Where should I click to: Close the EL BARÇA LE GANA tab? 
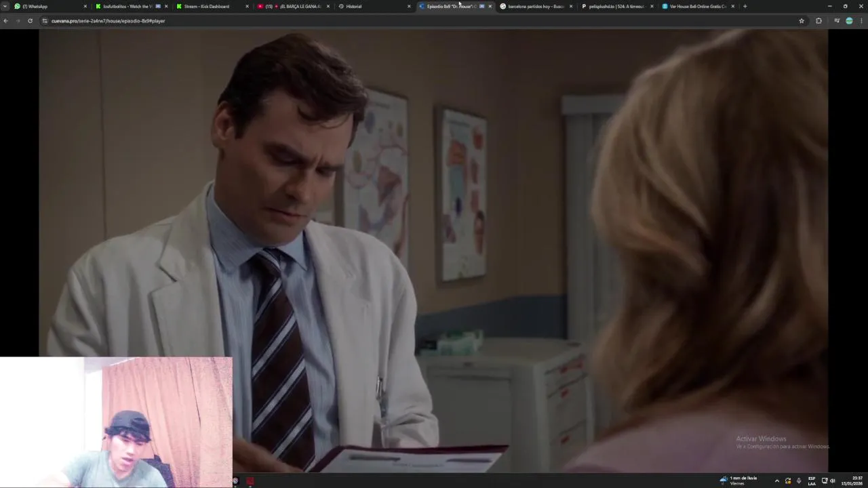click(328, 6)
